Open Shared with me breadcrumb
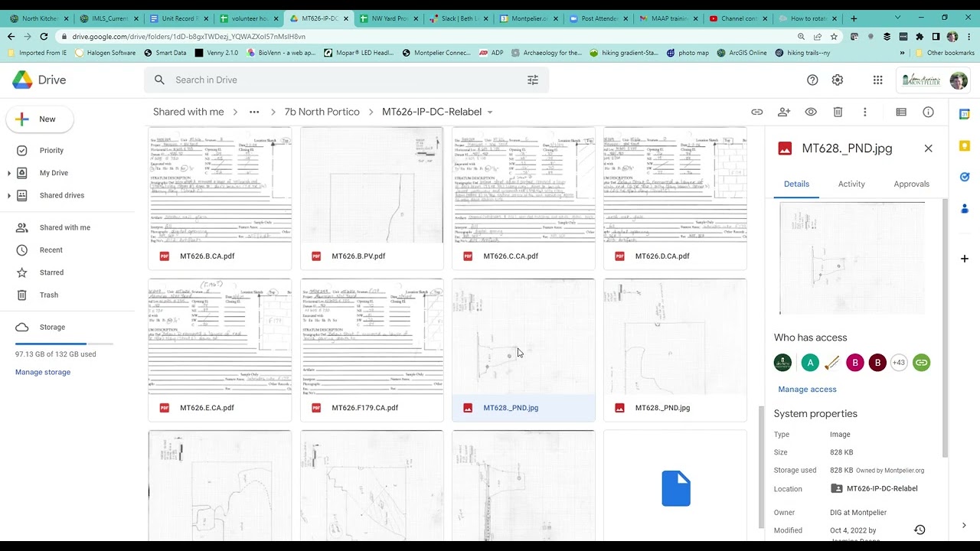Screen dimensions: 980x551 click(188, 112)
